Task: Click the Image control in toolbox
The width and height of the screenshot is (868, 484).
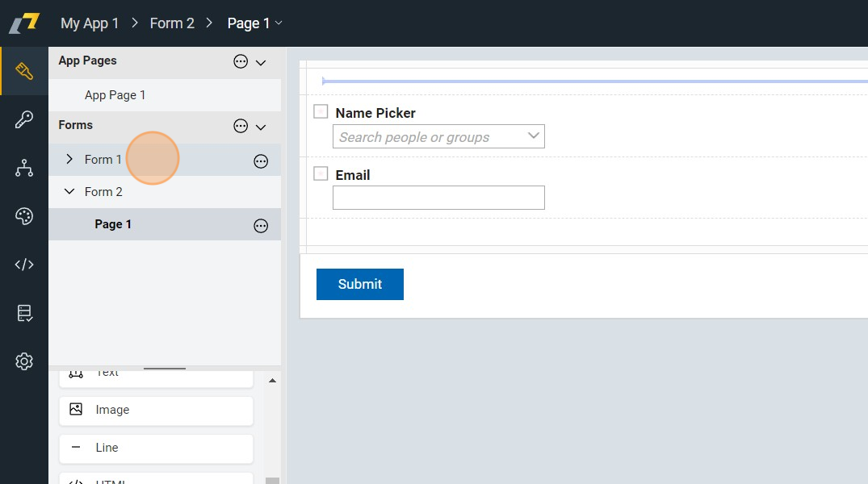Action: tap(156, 410)
